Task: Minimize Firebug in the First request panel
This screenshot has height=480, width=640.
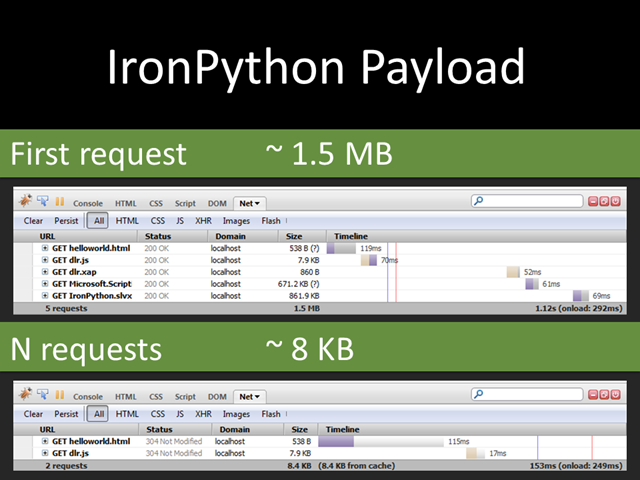Action: tap(593, 201)
